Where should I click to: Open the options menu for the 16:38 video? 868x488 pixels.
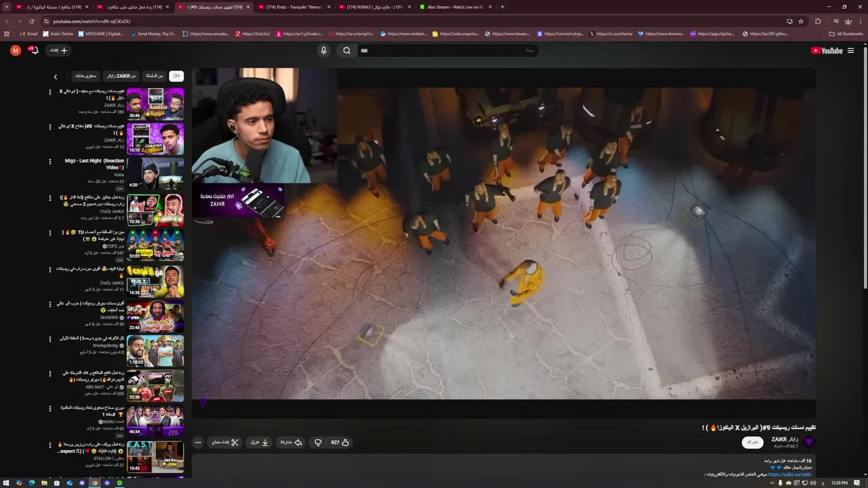(x=50, y=269)
